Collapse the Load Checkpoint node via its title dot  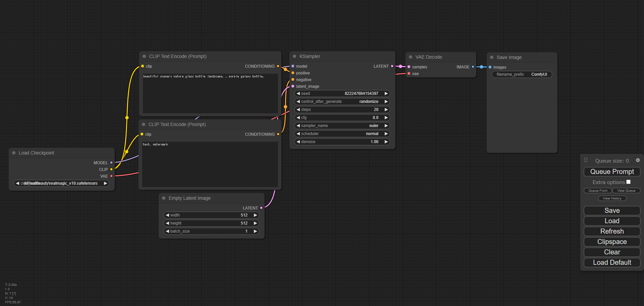(14, 153)
